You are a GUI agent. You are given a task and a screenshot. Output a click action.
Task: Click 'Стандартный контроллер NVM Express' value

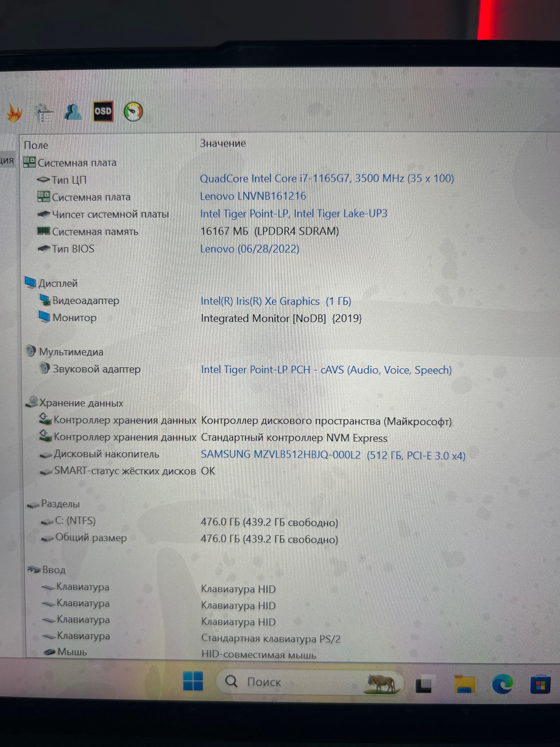click(x=294, y=438)
